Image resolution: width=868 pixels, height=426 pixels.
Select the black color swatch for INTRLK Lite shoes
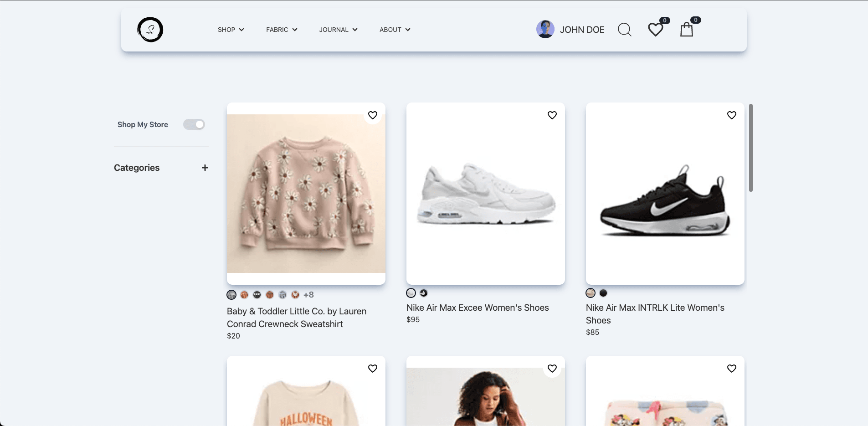tap(603, 293)
